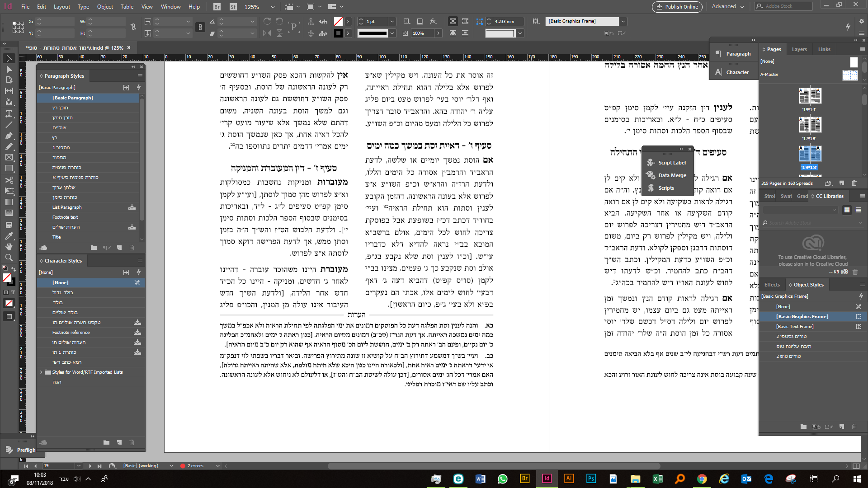Open the zoom level dropdown 125%
Image resolution: width=868 pixels, height=488 pixels.
pos(272,7)
